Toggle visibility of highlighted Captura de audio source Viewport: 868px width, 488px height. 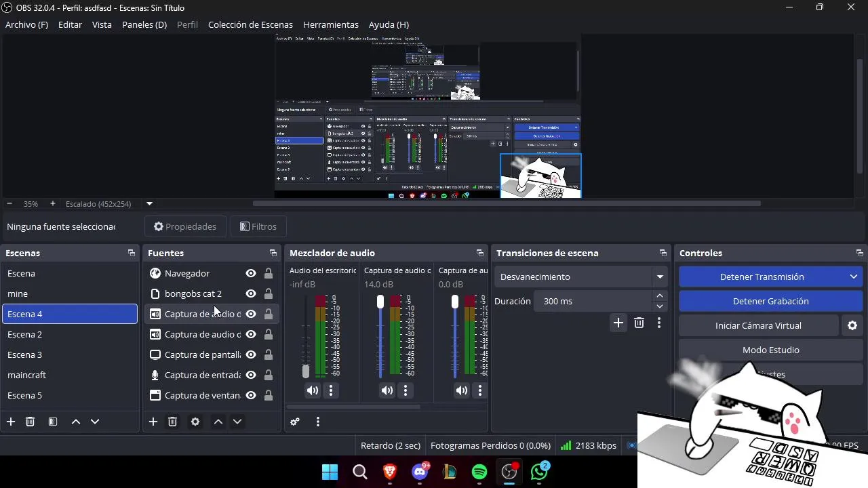point(251,314)
